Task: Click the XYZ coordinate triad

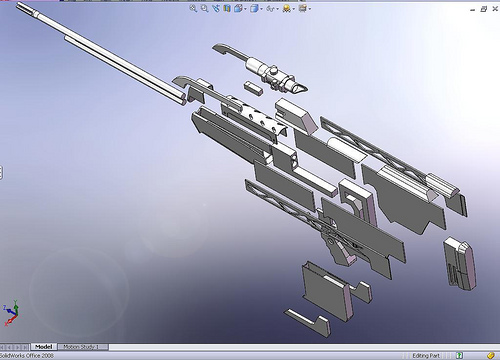Action: coord(11,312)
